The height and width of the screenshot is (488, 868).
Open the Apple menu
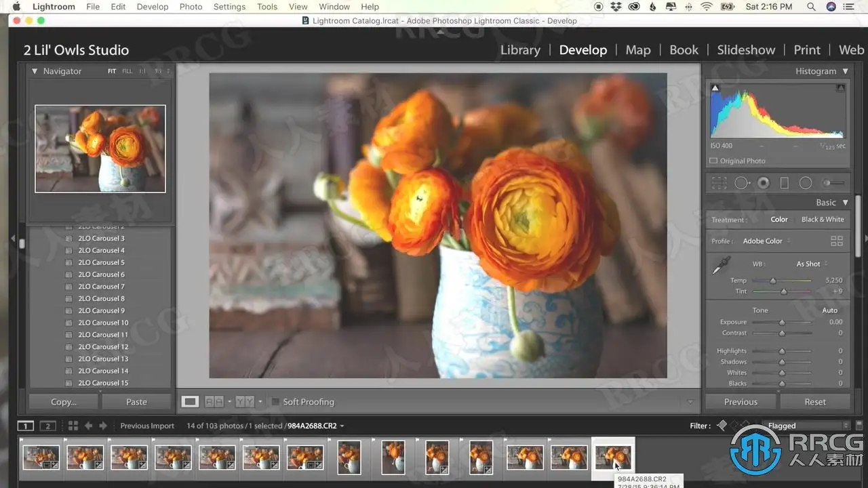coord(16,7)
